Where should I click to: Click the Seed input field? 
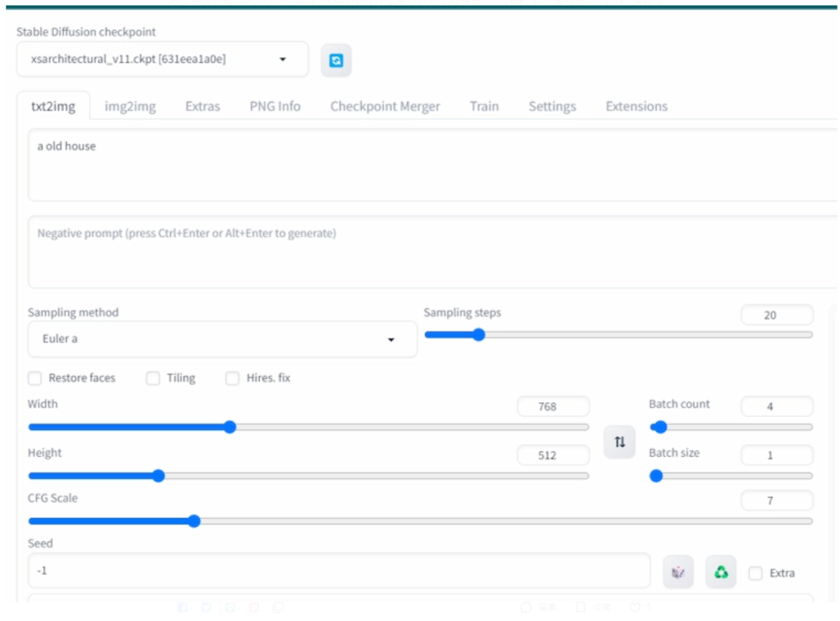(339, 570)
